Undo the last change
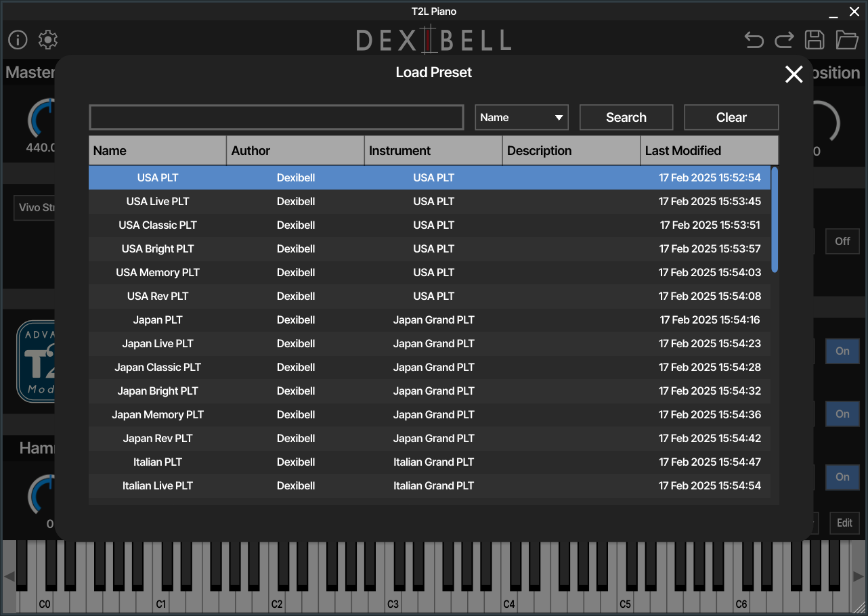The width and height of the screenshot is (868, 616). 754,40
